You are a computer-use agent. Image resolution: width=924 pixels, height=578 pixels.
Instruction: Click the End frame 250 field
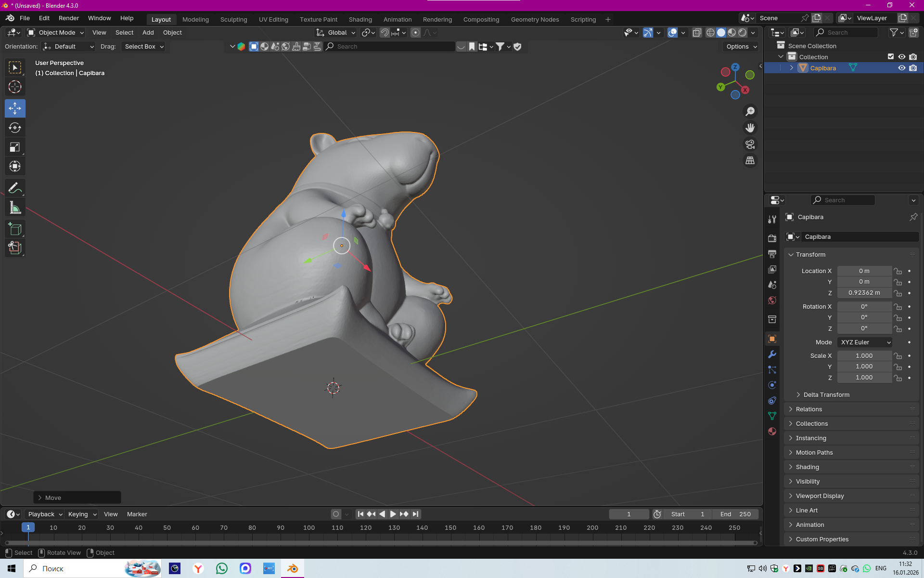tap(735, 514)
